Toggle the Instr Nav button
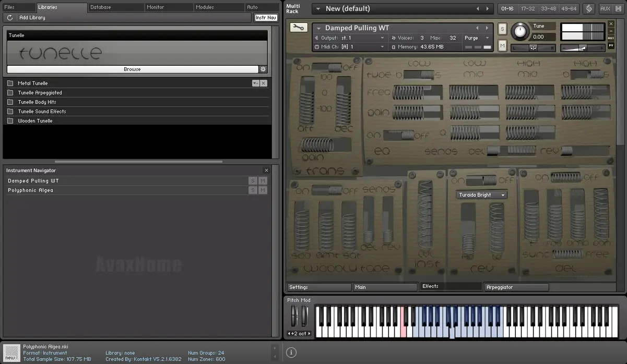 [x=266, y=18]
